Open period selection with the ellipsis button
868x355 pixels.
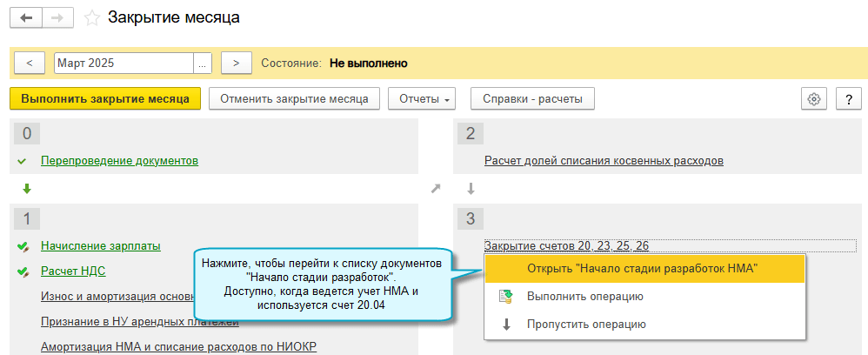pos(202,64)
